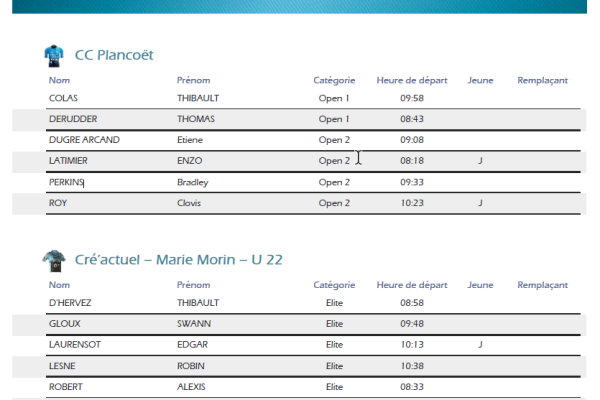This screenshot has width=600, height=400.
Task: Click the departure time 10:38
Action: (x=412, y=366)
